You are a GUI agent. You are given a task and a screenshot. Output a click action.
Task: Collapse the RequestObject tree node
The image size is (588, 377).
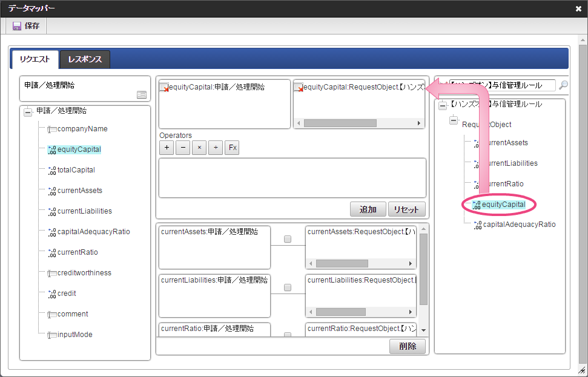(x=454, y=120)
